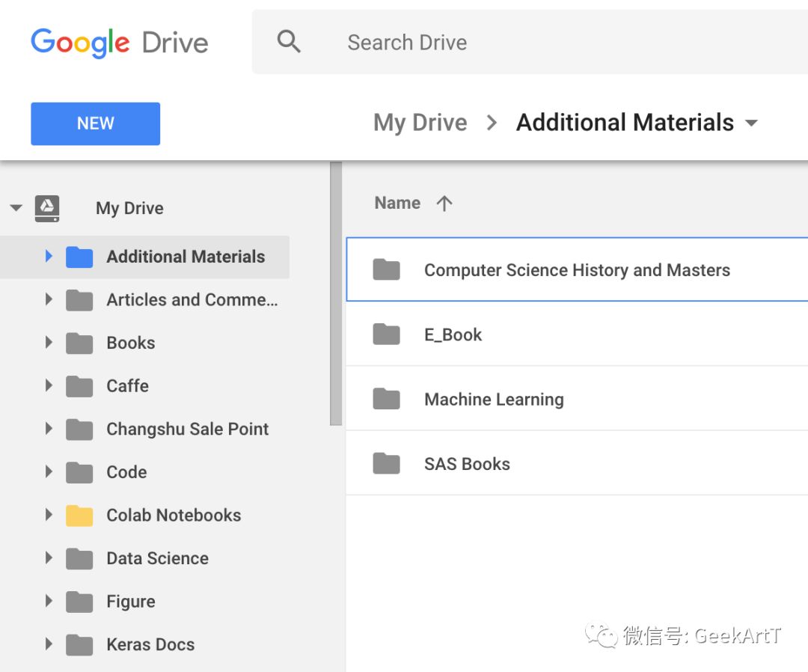Collapse the My Drive tree

click(16, 208)
